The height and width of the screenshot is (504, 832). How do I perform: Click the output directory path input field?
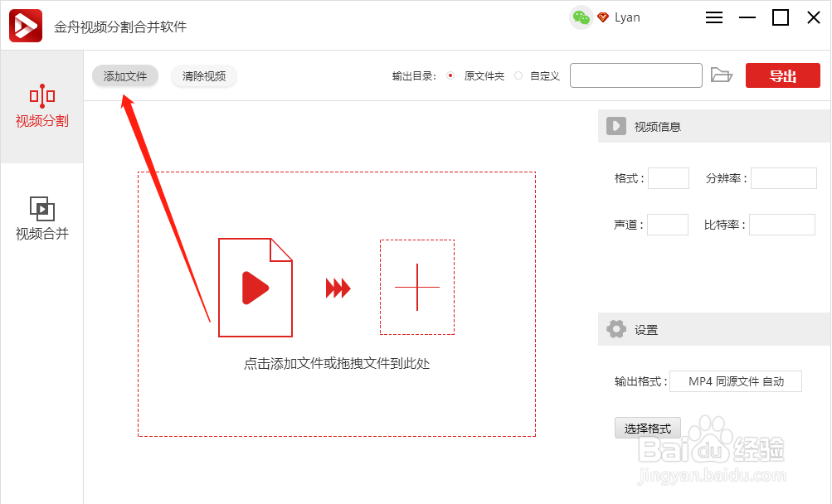point(635,75)
